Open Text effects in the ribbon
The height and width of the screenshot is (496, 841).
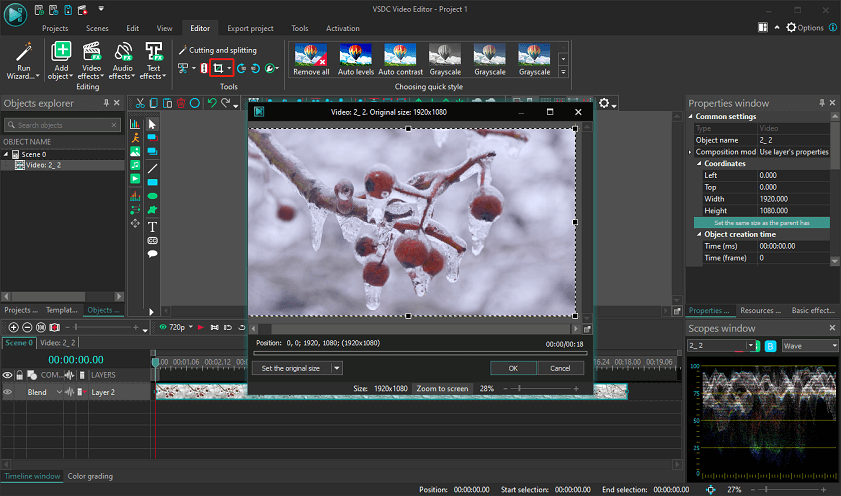(153, 61)
